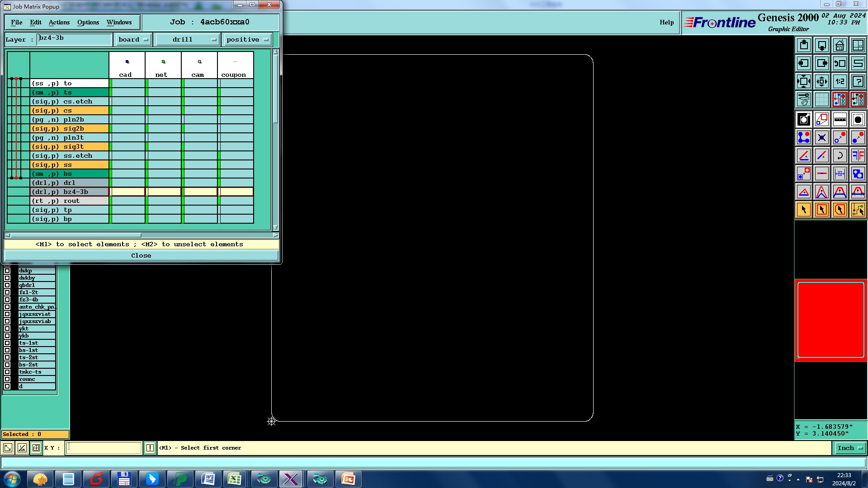Select the net selection arrow icon
This screenshot has width=868, height=488.
pos(858,210)
